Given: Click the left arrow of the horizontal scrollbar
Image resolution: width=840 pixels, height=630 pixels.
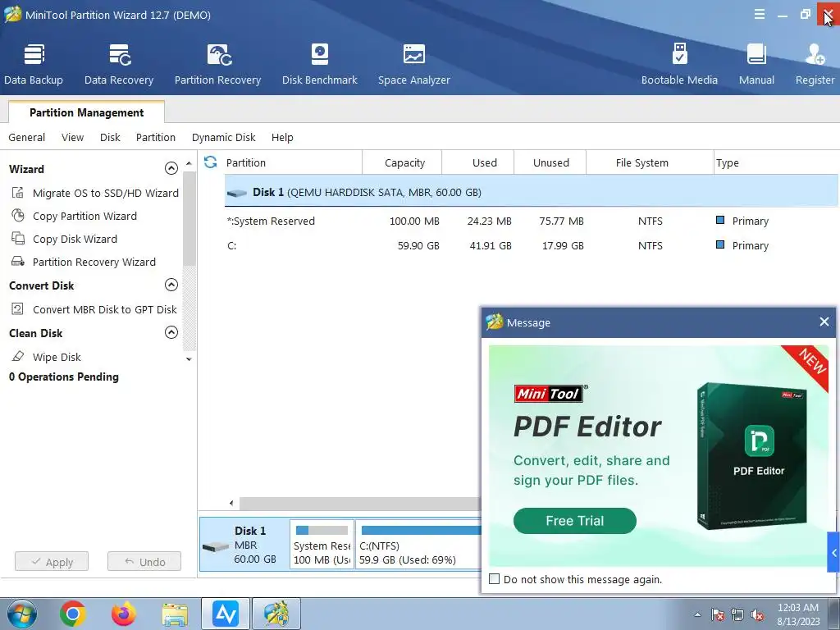Looking at the screenshot, I should (x=231, y=503).
